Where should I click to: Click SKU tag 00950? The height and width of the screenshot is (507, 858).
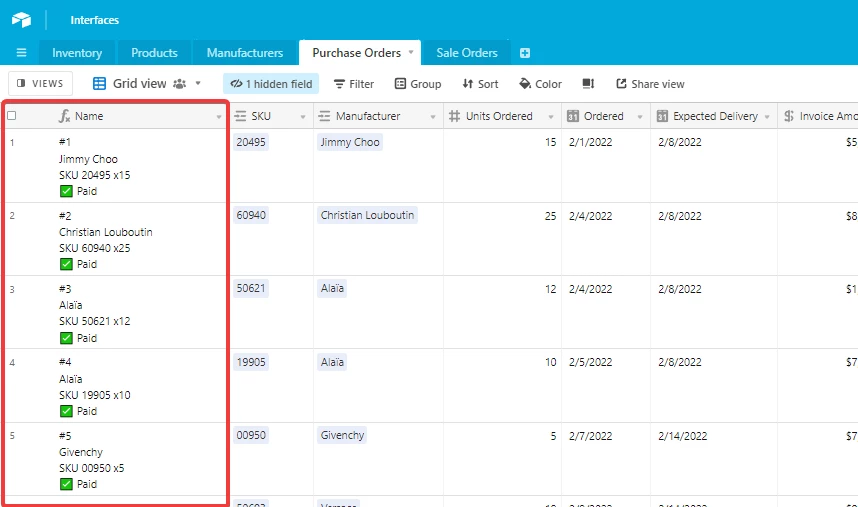[x=251, y=435]
